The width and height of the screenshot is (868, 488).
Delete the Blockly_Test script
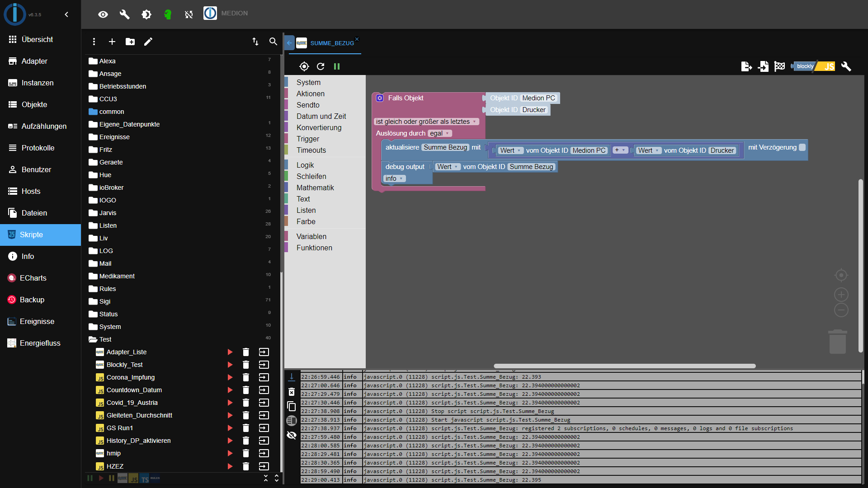pos(246,365)
